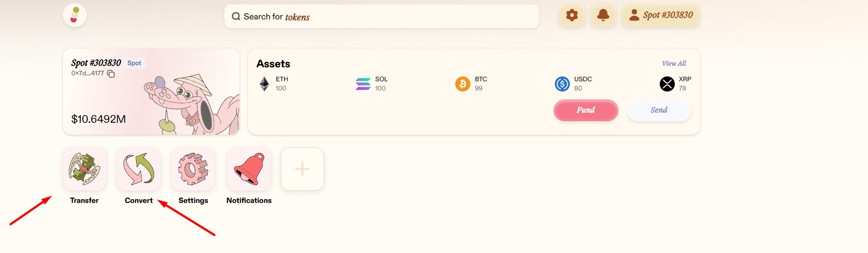This screenshot has height=253, width=868.
Task: Open the Transfer shortcut icon
Action: tap(84, 169)
